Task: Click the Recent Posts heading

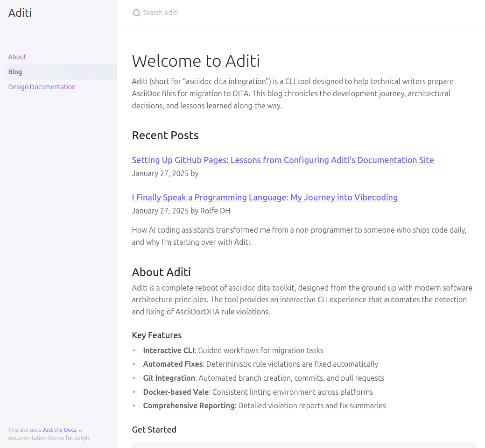Action: pyautogui.click(x=165, y=135)
